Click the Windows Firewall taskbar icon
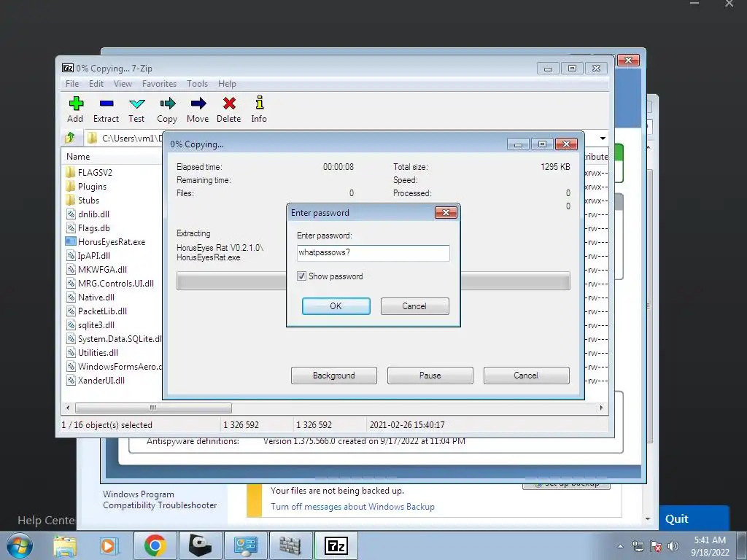This screenshot has height=560, width=747. pyautogui.click(x=290, y=545)
